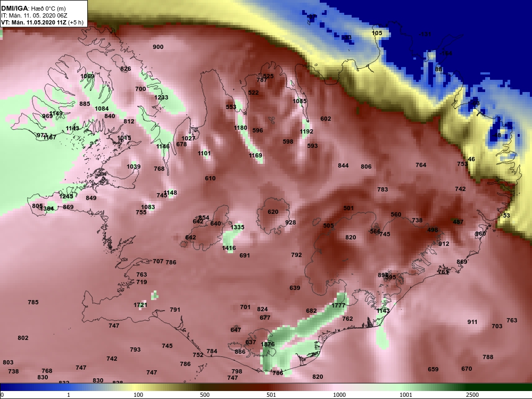Click the map value '802'
The width and height of the screenshot is (532, 399).
point(23,338)
